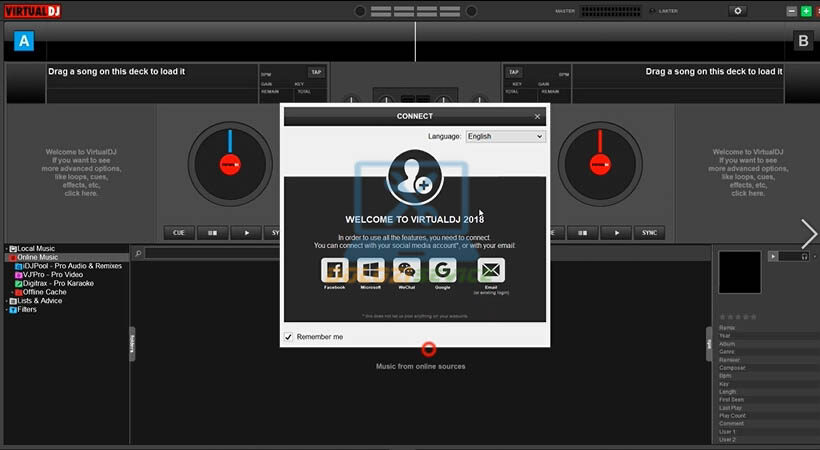The height and width of the screenshot is (450, 820).
Task: Open Digitrax - Pro Karaoke source
Action: point(58,283)
